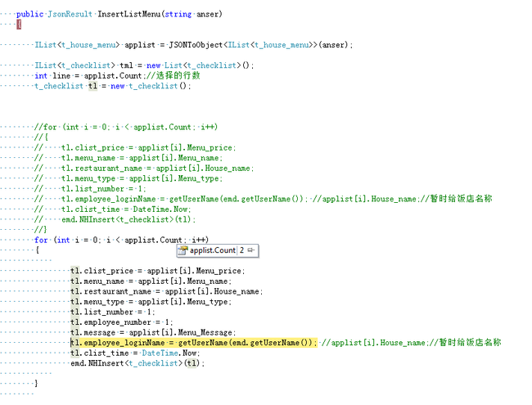
Task: Click the uncommented tl.clist_price assignment line
Action: coord(157,271)
